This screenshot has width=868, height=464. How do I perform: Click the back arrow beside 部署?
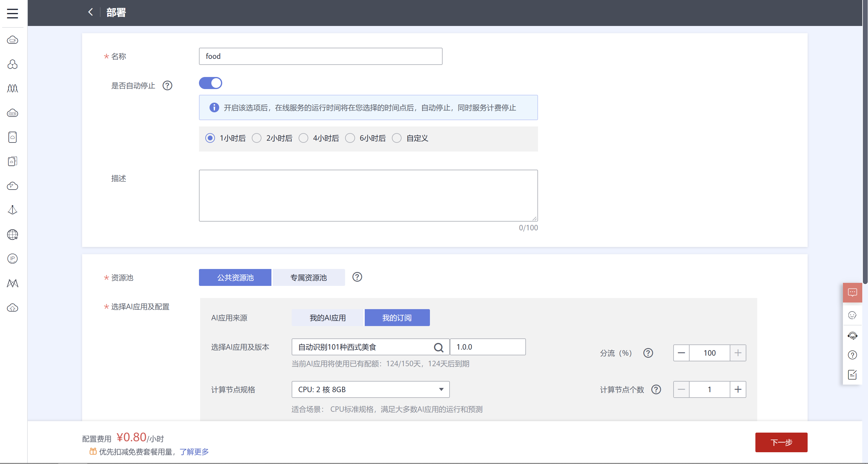point(90,12)
